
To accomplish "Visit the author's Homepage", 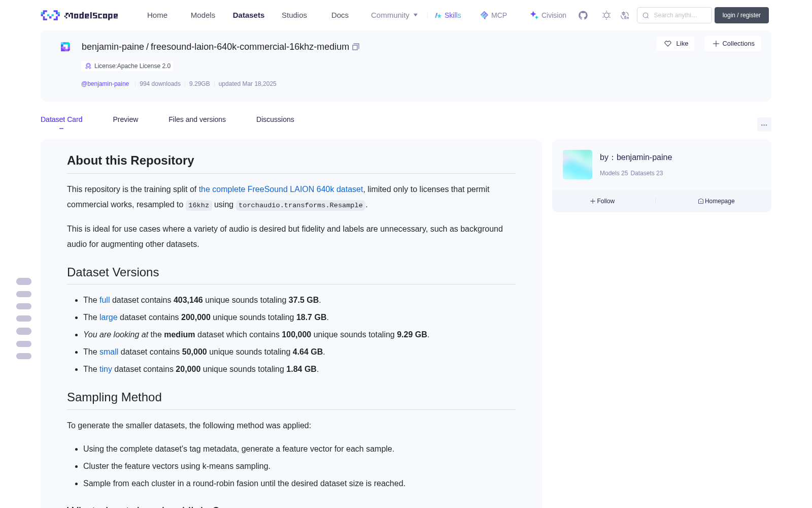I will [x=716, y=201].
